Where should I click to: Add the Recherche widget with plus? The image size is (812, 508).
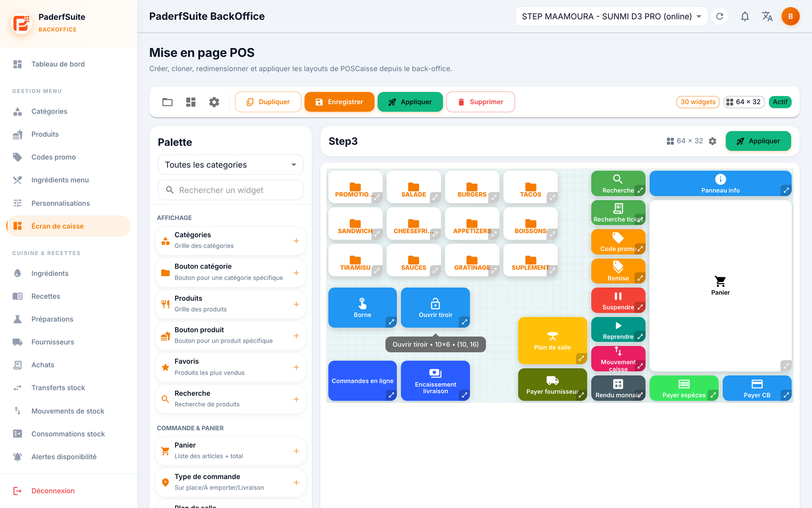(296, 399)
